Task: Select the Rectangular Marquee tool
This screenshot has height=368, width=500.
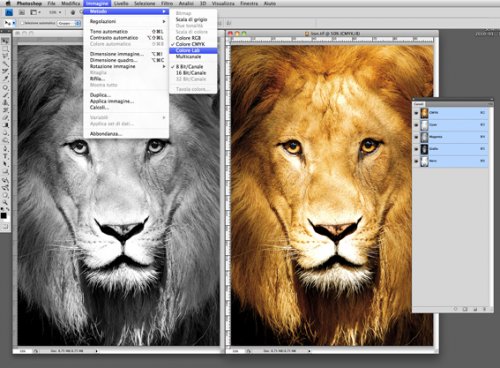Action: [5, 49]
